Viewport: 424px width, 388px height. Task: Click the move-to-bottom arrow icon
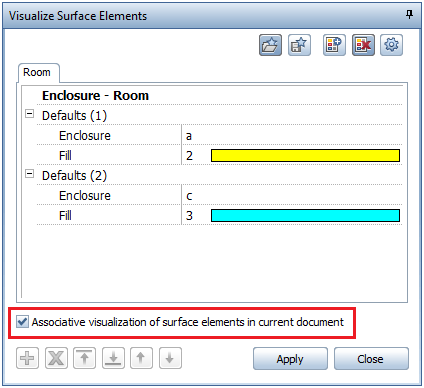pos(113,358)
